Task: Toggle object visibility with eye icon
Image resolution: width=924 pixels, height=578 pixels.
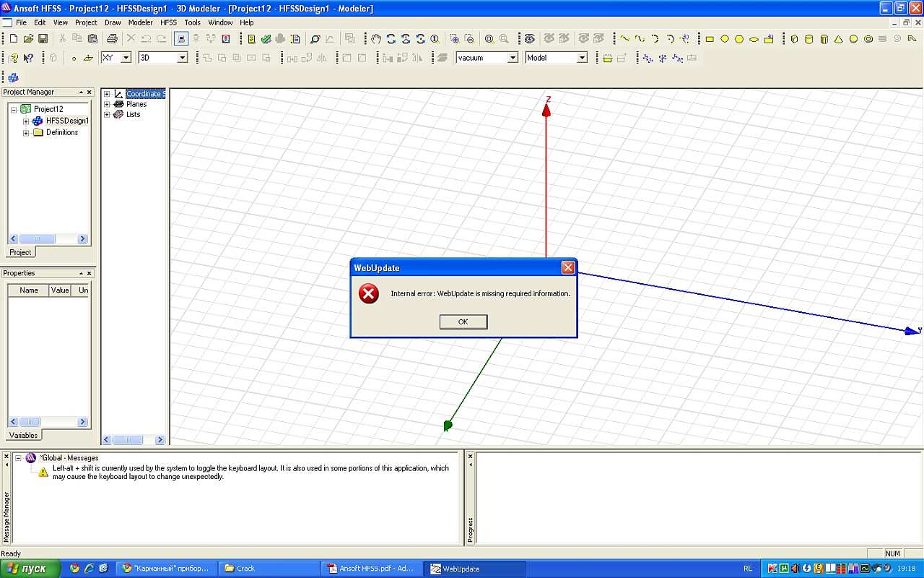Action: tap(529, 39)
